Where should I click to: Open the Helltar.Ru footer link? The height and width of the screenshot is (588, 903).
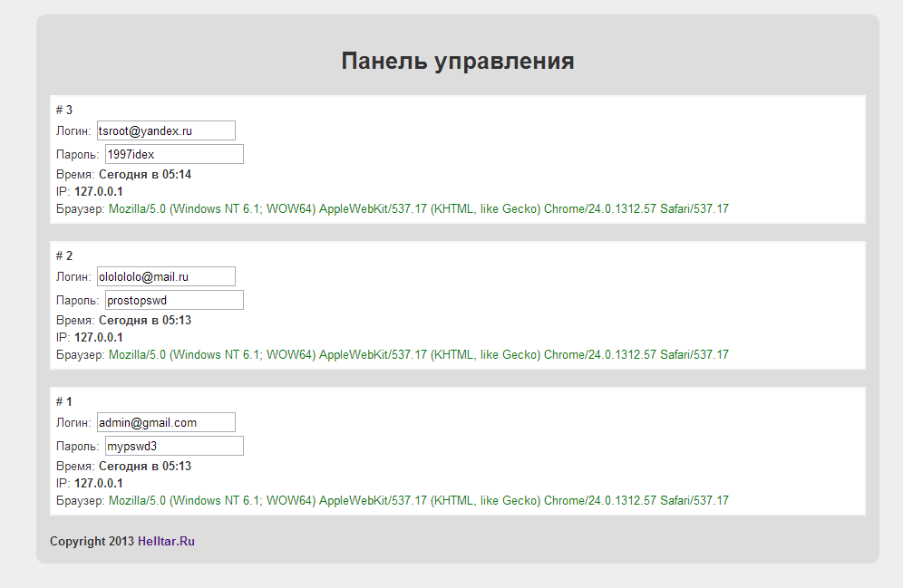click(166, 542)
